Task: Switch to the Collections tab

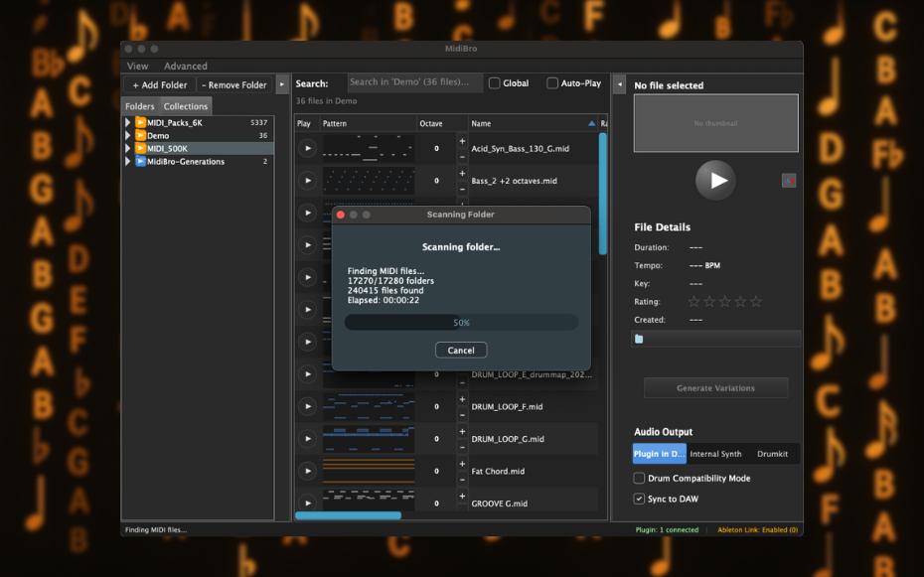Action: 184,105
